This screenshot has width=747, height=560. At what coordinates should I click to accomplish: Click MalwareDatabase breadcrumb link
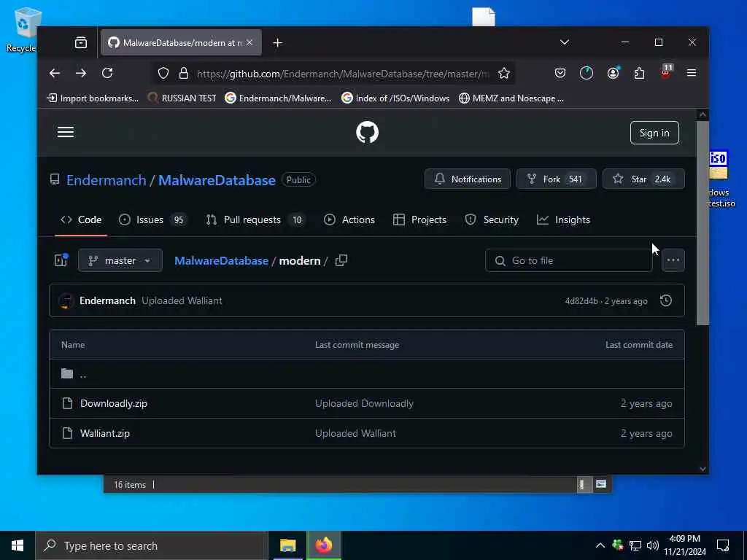tap(221, 260)
